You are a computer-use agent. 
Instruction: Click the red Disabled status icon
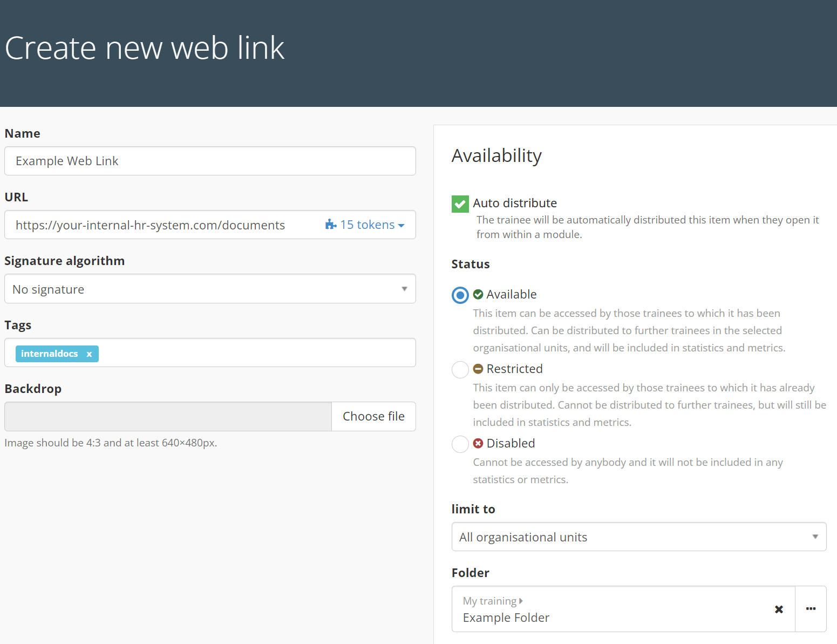[x=478, y=443]
